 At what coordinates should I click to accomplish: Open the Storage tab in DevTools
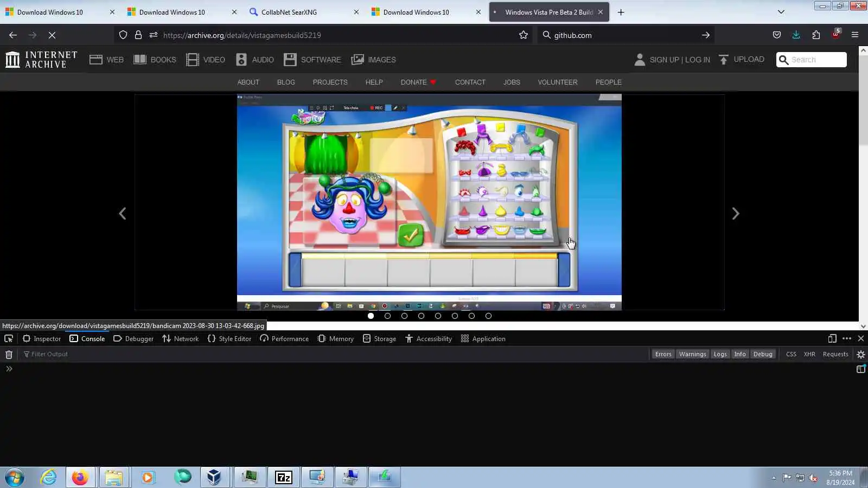380,339
